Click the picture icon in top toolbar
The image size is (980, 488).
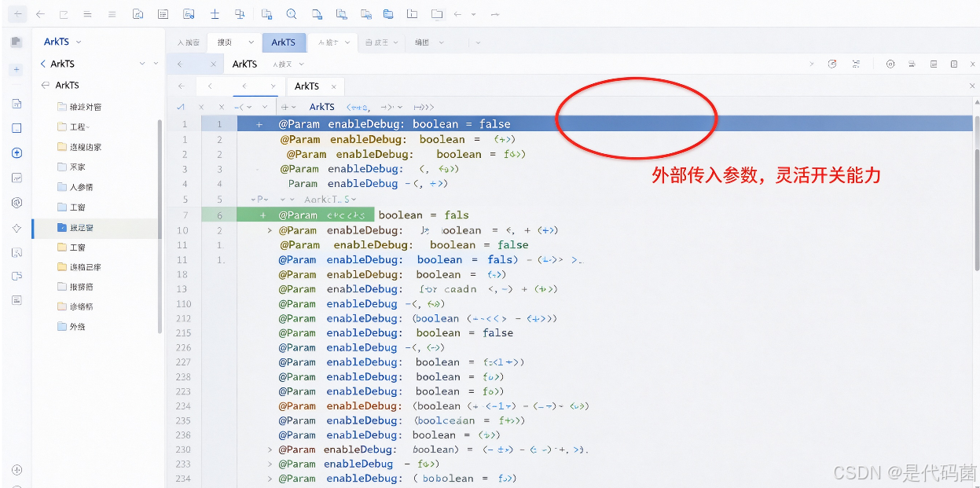click(x=189, y=14)
